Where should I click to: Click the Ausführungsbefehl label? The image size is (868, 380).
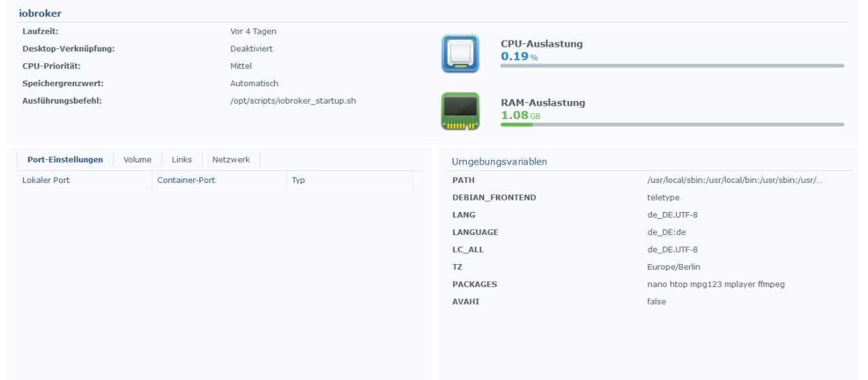pyautogui.click(x=62, y=101)
